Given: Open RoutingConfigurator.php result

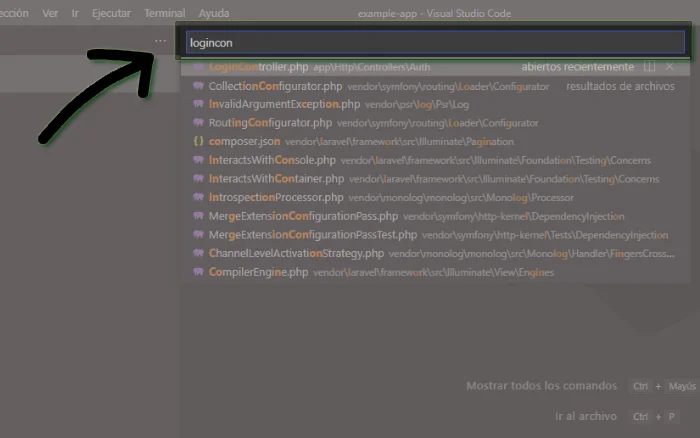Looking at the screenshot, I should pos(435,123).
